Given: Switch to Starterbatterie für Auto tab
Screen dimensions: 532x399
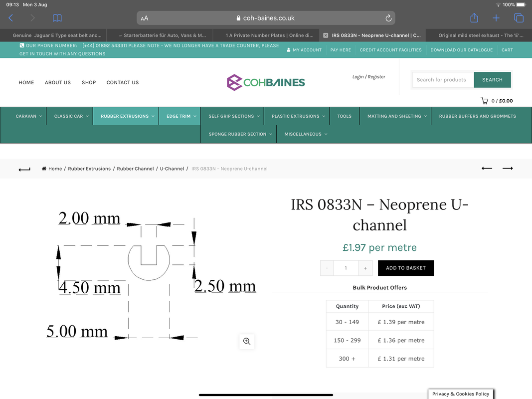Looking at the screenshot, I should pyautogui.click(x=160, y=35).
